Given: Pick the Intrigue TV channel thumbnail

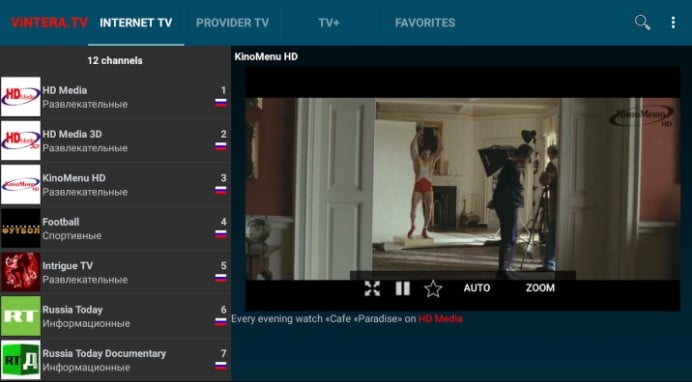Looking at the screenshot, I should (x=21, y=272).
